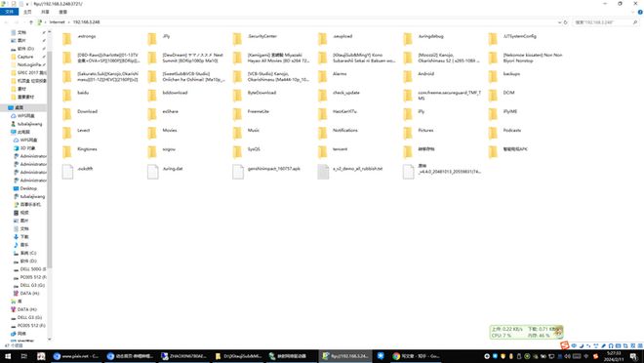This screenshot has height=363, width=644.
Task: Click the taskbar clock showing date
Action: [614, 356]
